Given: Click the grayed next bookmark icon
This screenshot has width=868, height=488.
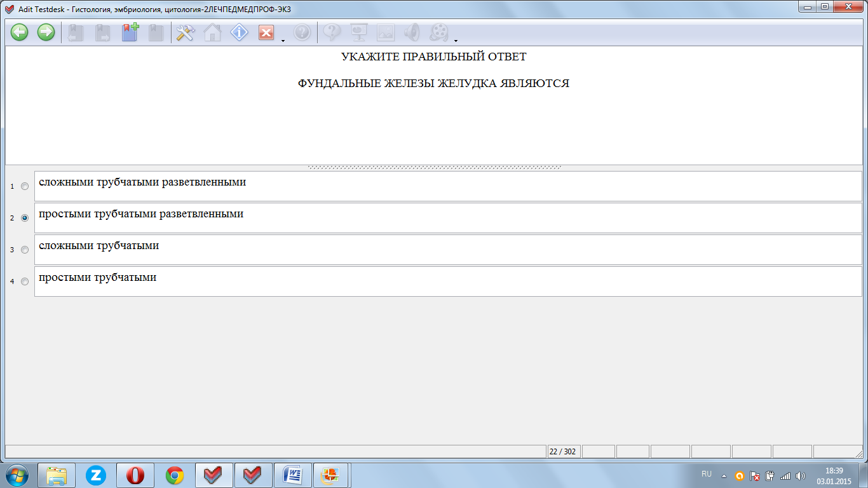Looking at the screenshot, I should point(103,32).
